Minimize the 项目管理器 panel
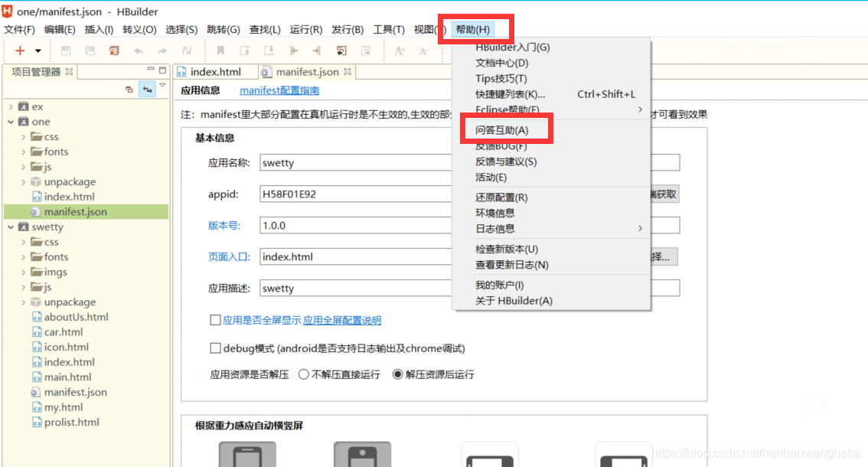 tap(151, 69)
